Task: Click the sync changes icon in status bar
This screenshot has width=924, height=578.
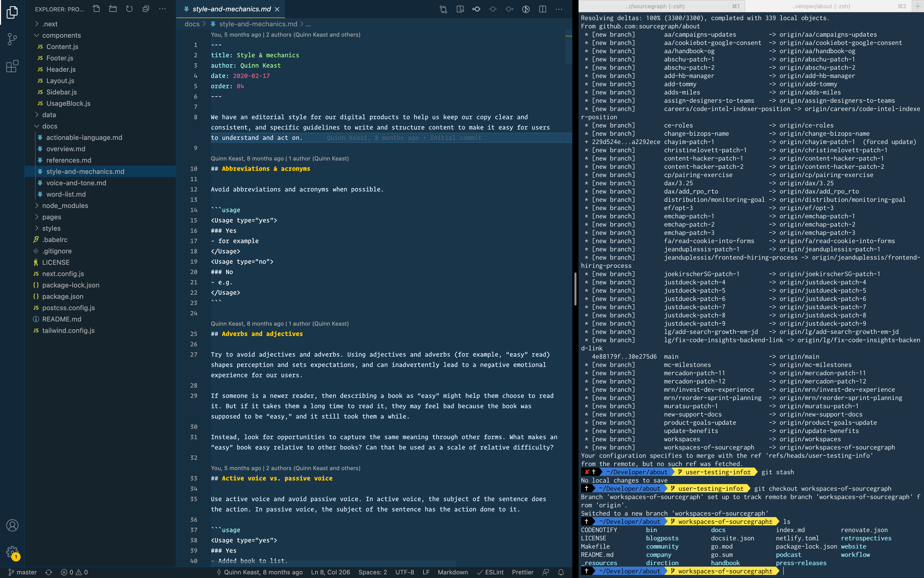Action: (48, 572)
